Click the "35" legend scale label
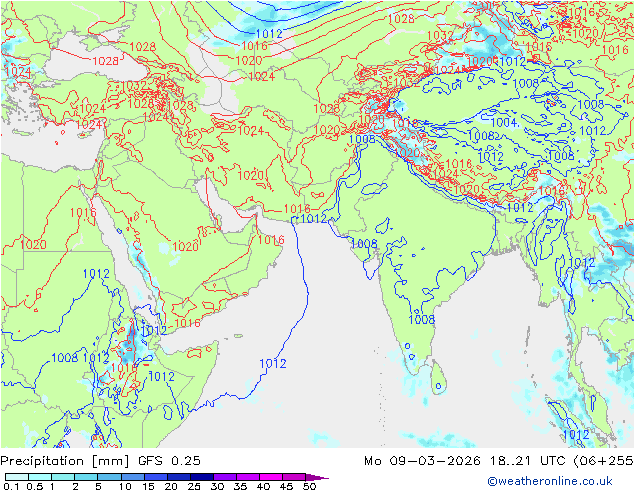The height and width of the screenshot is (490, 634). pos(240,486)
